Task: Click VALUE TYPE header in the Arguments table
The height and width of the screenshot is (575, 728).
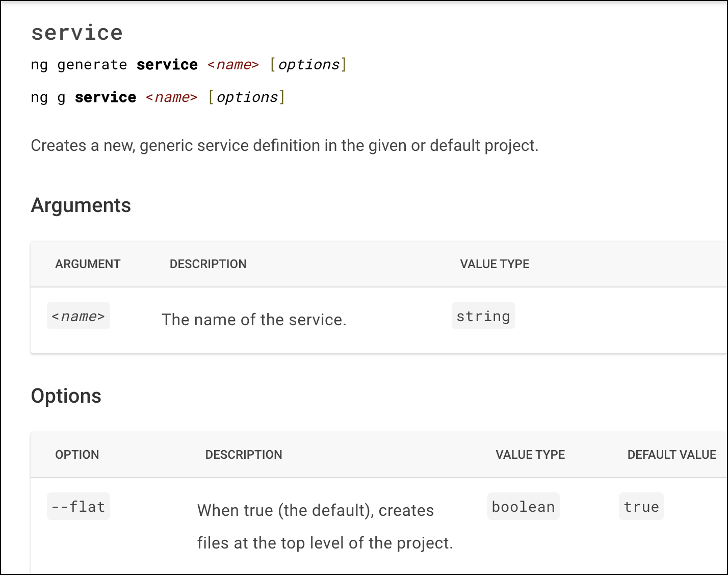Action: [x=495, y=264]
